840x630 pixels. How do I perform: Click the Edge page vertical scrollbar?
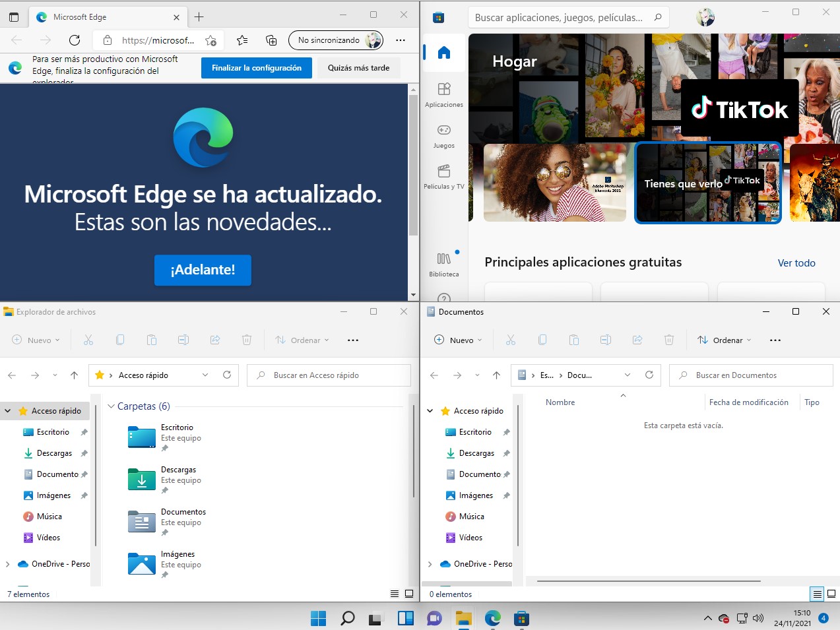414,164
